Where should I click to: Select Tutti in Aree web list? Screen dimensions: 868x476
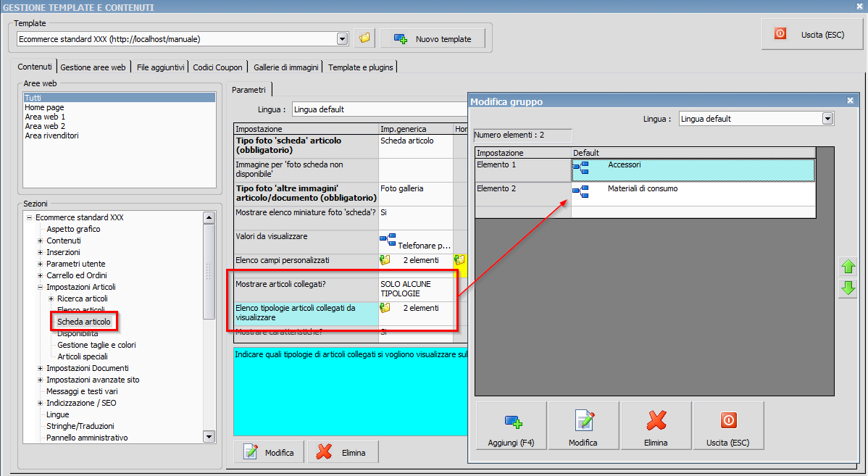pos(119,97)
